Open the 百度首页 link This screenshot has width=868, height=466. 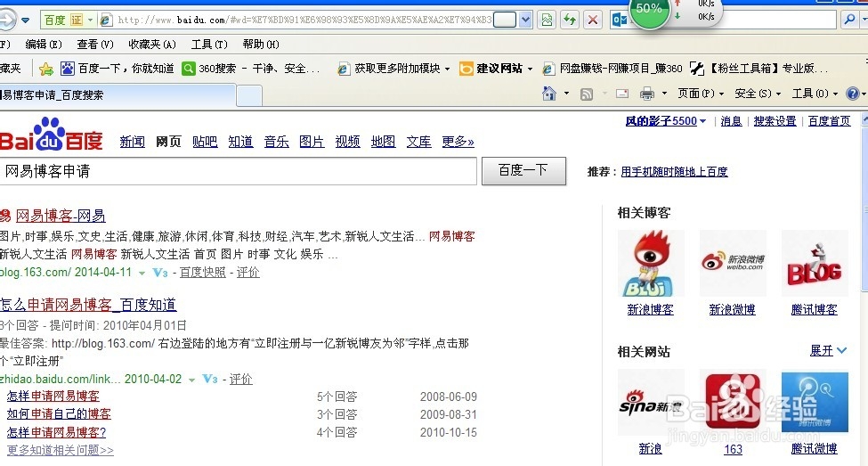(829, 121)
